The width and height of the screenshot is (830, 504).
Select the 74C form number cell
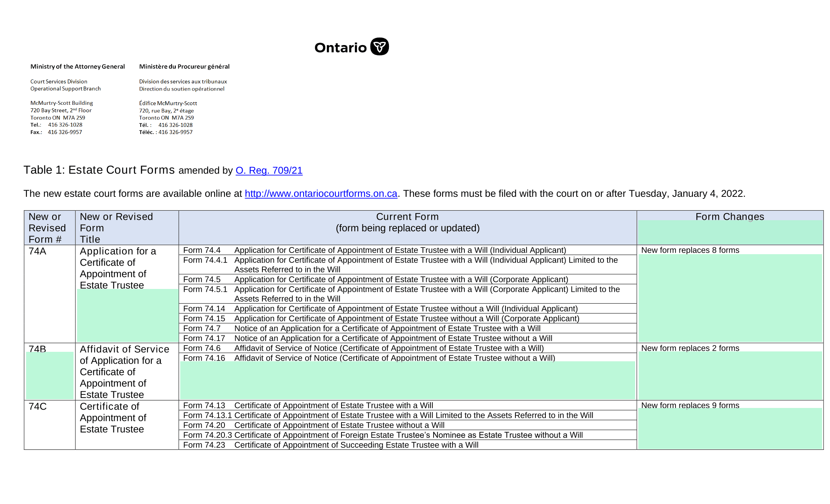(50, 425)
